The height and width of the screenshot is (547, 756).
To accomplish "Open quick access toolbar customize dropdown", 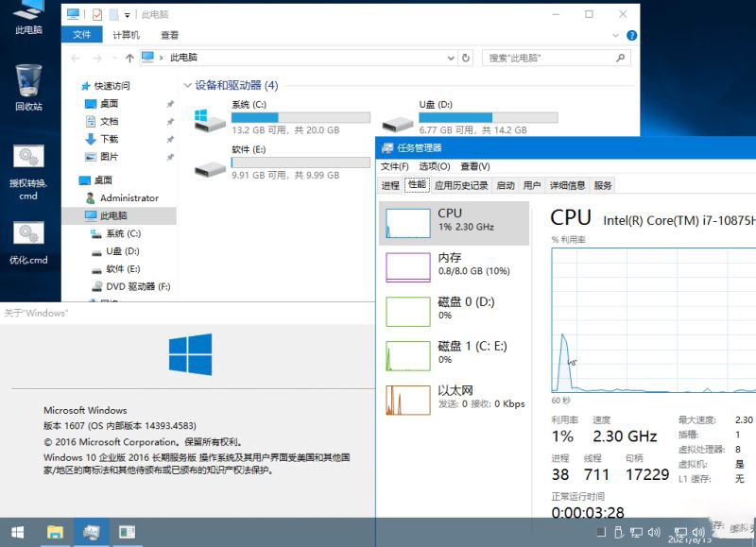I will (x=128, y=15).
